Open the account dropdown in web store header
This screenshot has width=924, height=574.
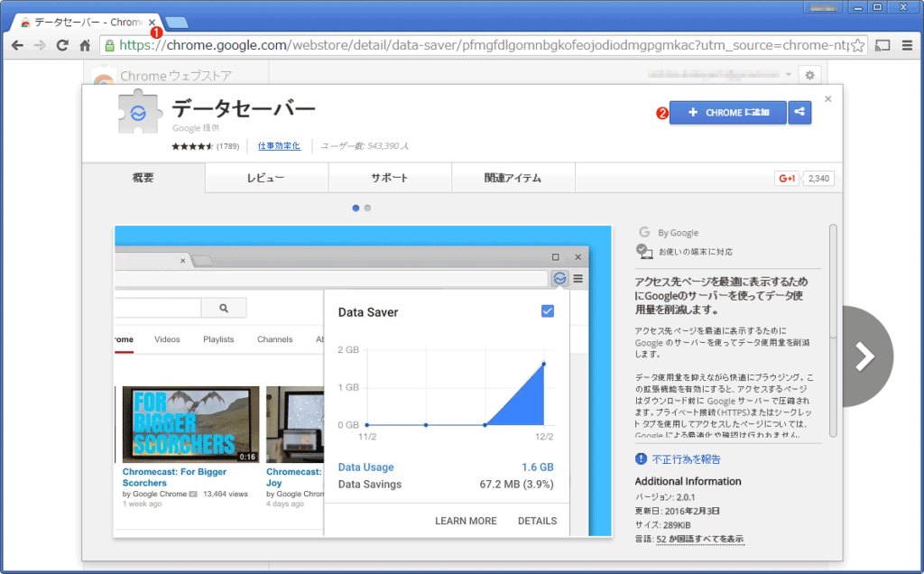pyautogui.click(x=789, y=74)
